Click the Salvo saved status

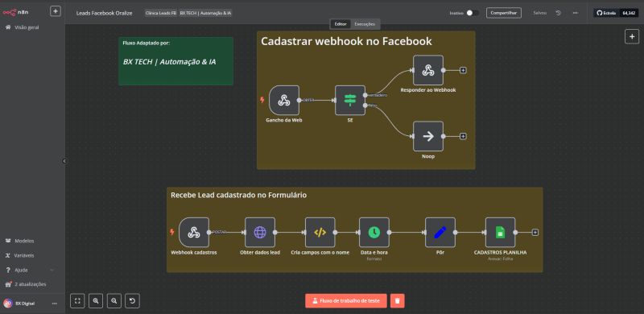[x=540, y=13]
